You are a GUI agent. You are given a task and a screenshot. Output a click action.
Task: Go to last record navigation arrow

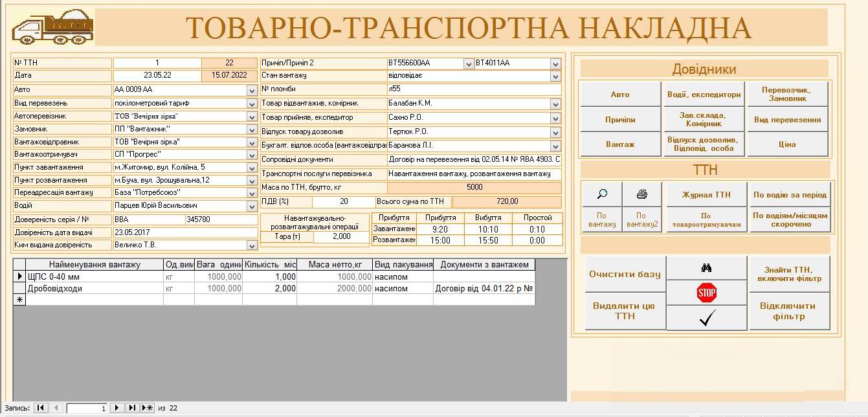pos(132,408)
